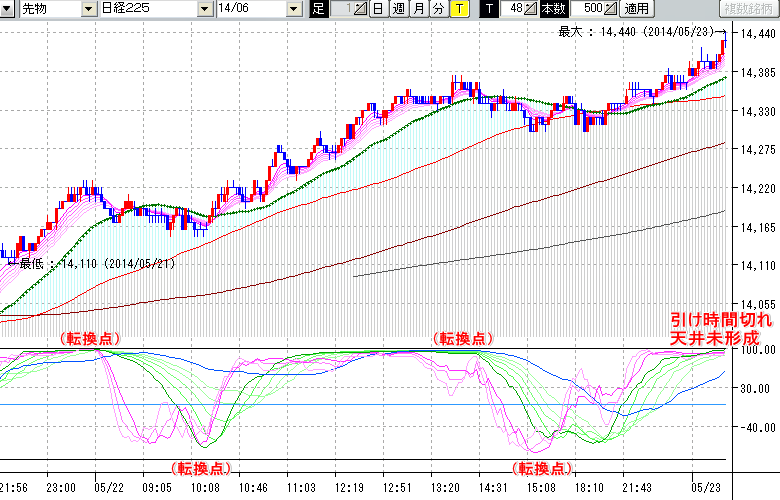Expand the 日経225 symbol dropdown
780x500 pixels.
pos(206,9)
